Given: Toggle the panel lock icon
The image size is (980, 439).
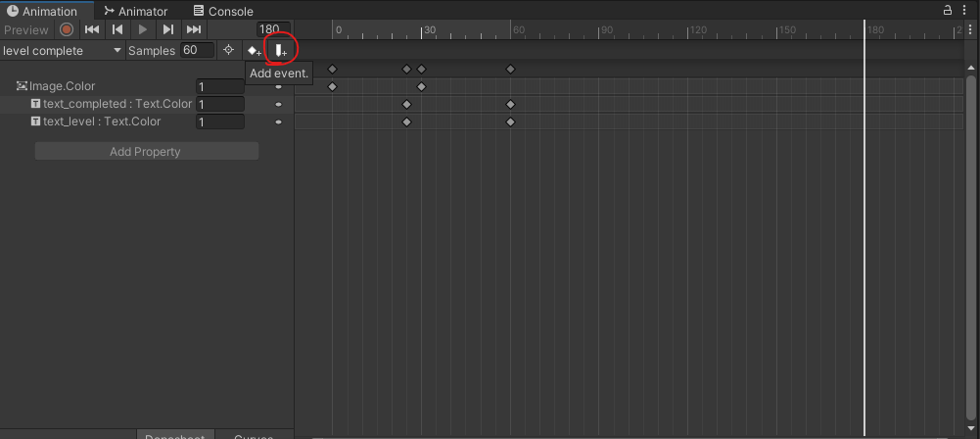Looking at the screenshot, I should (x=948, y=10).
